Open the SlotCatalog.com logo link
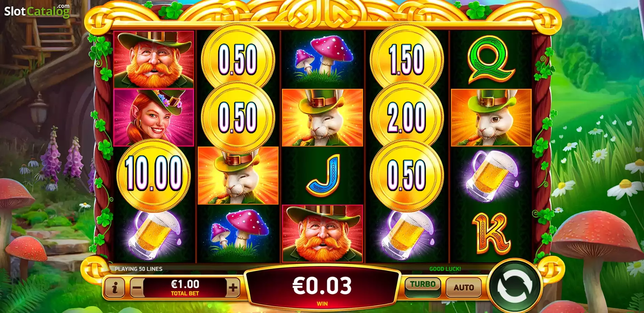 (37, 11)
